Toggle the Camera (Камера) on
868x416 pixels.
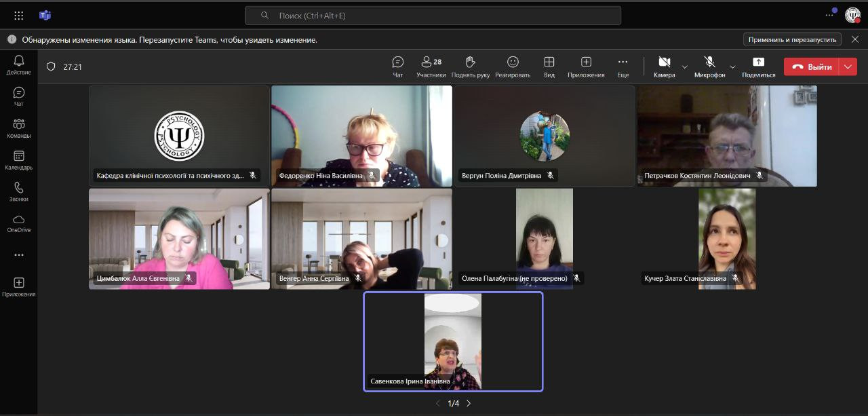tap(665, 67)
